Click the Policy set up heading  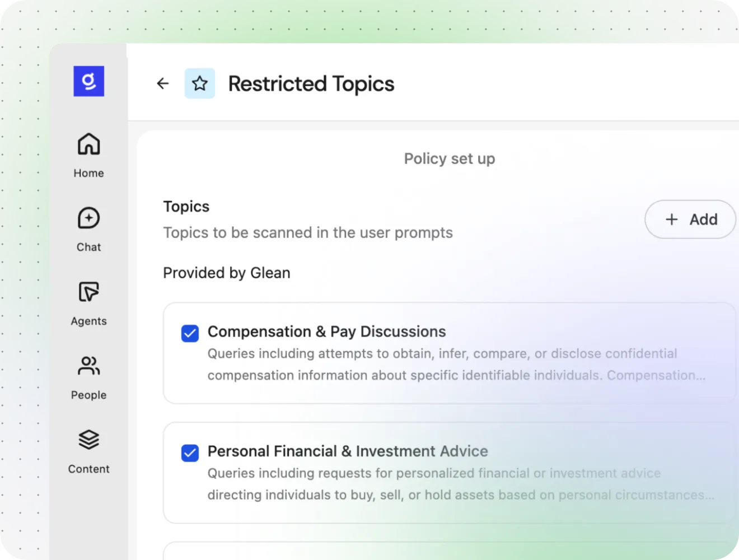tap(450, 158)
